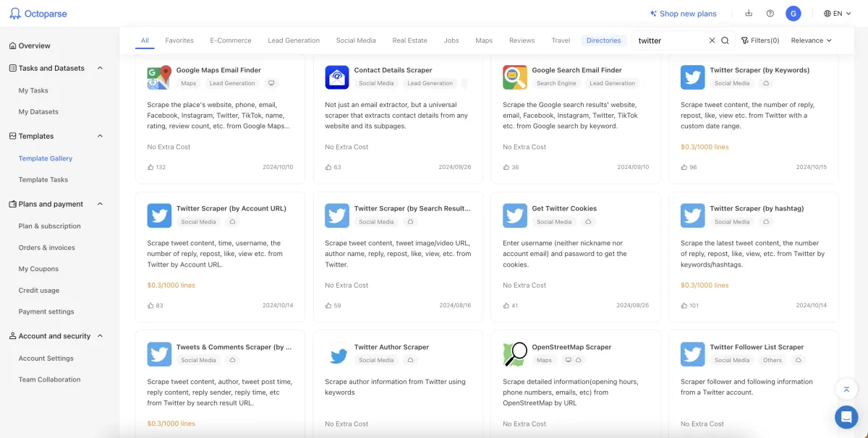
Task: Select the Real Estate category tab
Action: 410,40
